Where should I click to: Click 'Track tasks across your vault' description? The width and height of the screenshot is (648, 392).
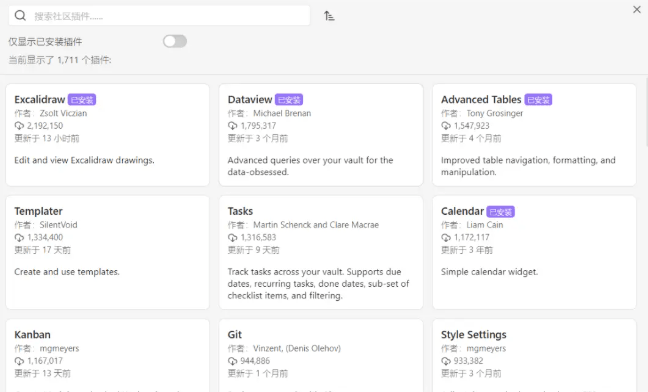(x=318, y=283)
